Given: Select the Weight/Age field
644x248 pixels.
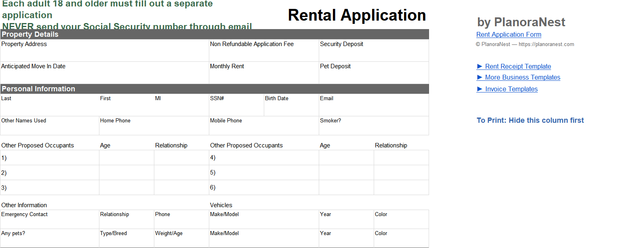Looking at the screenshot, I should [x=181, y=238].
